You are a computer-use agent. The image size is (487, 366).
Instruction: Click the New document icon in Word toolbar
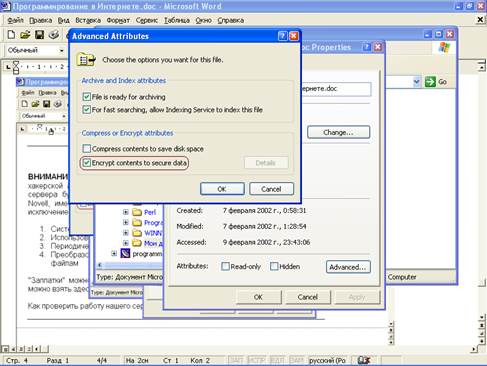pos(11,34)
